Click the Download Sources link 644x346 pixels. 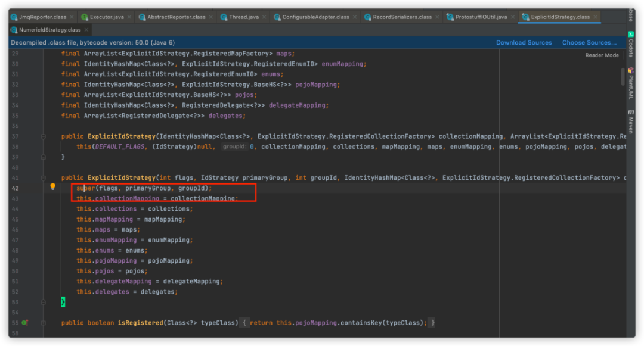point(524,43)
